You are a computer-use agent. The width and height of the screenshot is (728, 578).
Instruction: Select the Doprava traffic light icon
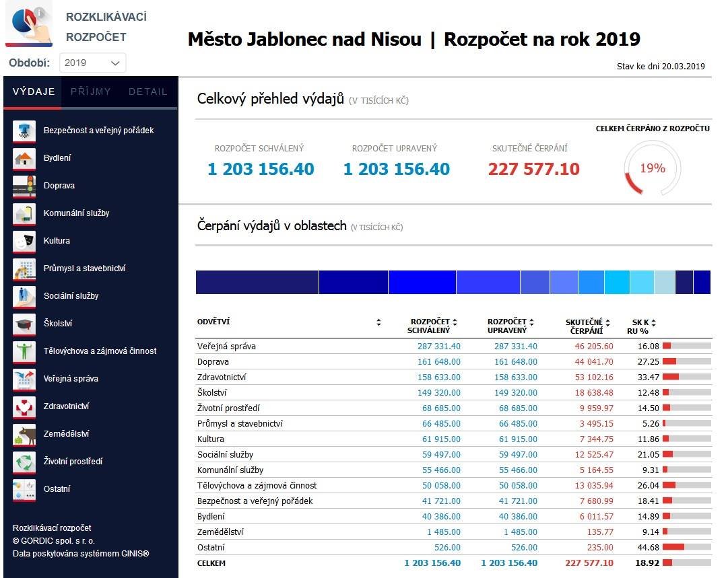pyautogui.click(x=24, y=186)
